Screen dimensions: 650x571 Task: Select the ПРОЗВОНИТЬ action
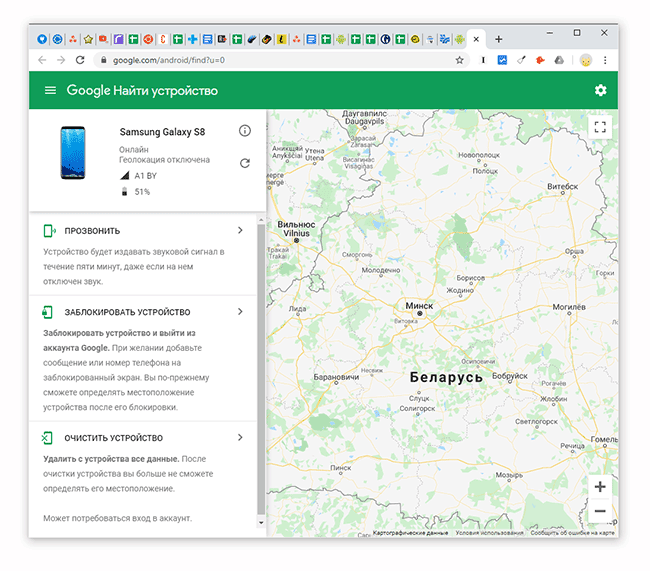(92, 231)
